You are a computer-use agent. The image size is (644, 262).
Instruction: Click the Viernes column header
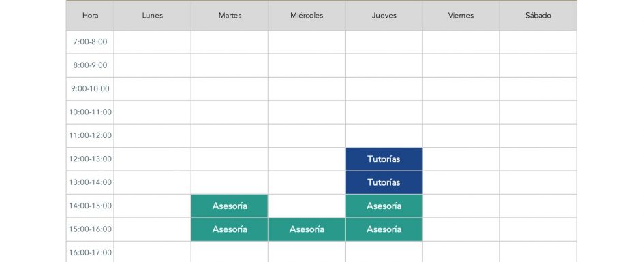[461, 16]
